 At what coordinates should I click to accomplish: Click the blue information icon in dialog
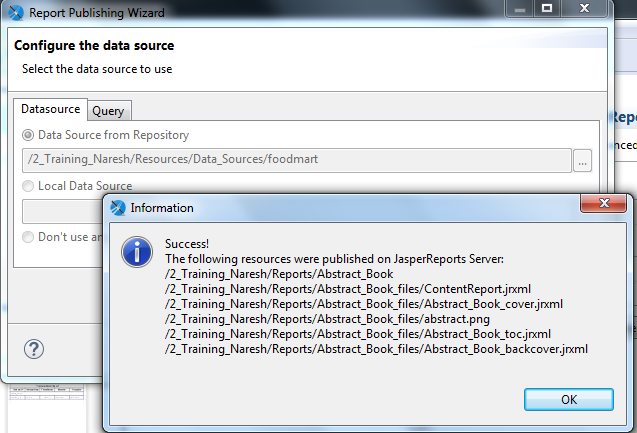[137, 252]
